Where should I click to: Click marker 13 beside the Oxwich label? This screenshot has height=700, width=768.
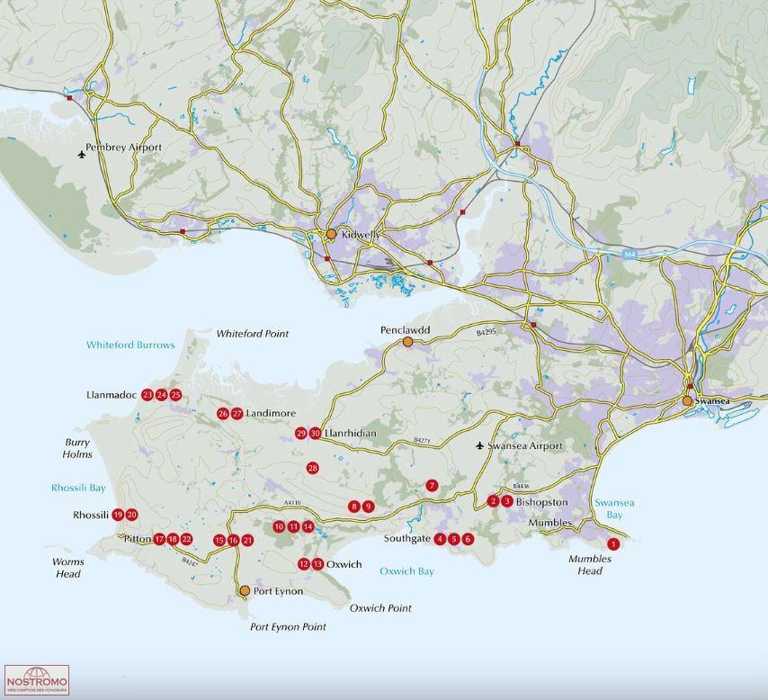317,564
